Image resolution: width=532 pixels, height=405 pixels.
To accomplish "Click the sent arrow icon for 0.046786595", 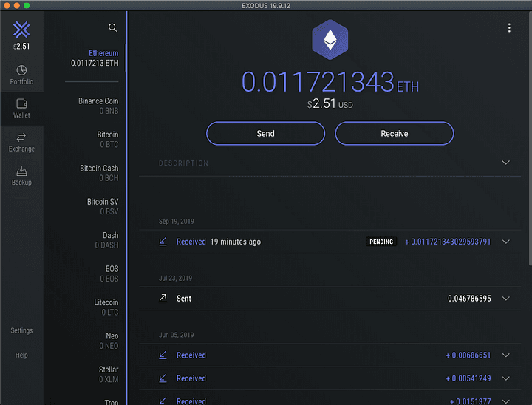I will [163, 298].
